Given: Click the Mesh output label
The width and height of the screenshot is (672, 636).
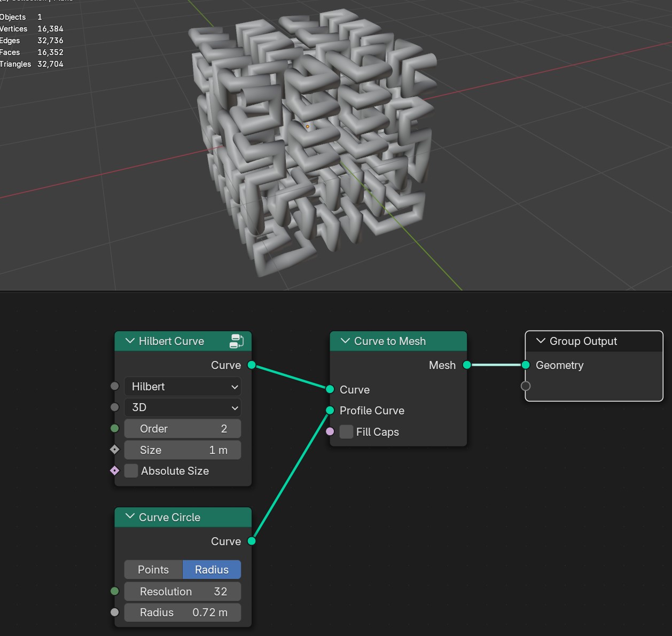Looking at the screenshot, I should click(442, 365).
